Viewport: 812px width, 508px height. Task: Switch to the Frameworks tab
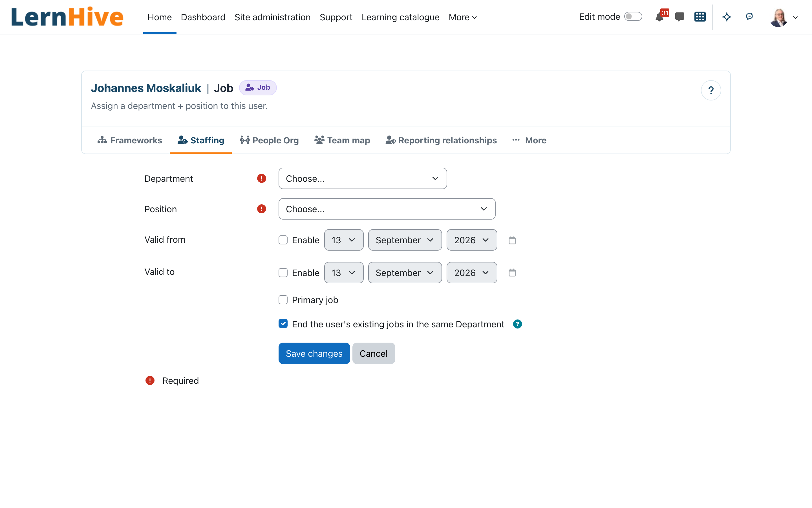129,140
